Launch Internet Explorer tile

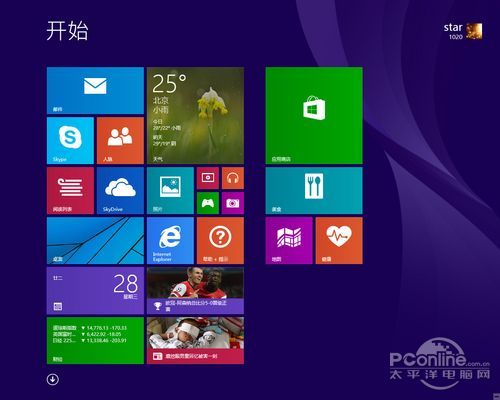click(170, 241)
